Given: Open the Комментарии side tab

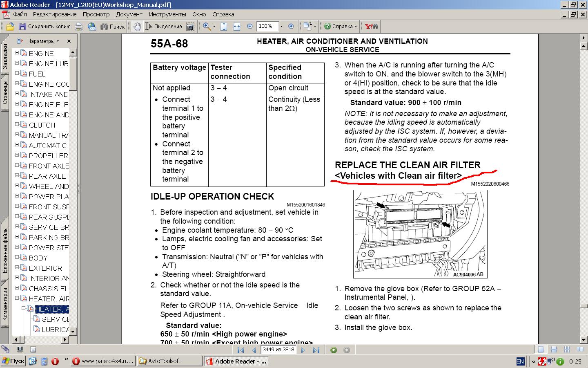Looking at the screenshot, I should (x=5, y=304).
